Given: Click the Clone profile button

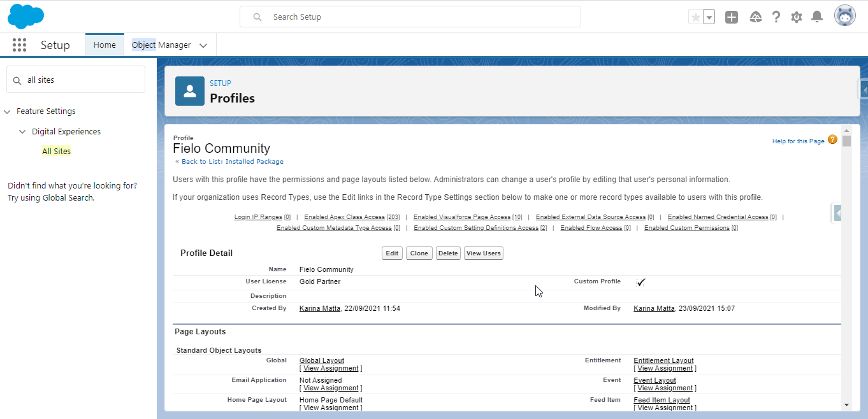Looking at the screenshot, I should click(x=419, y=253).
